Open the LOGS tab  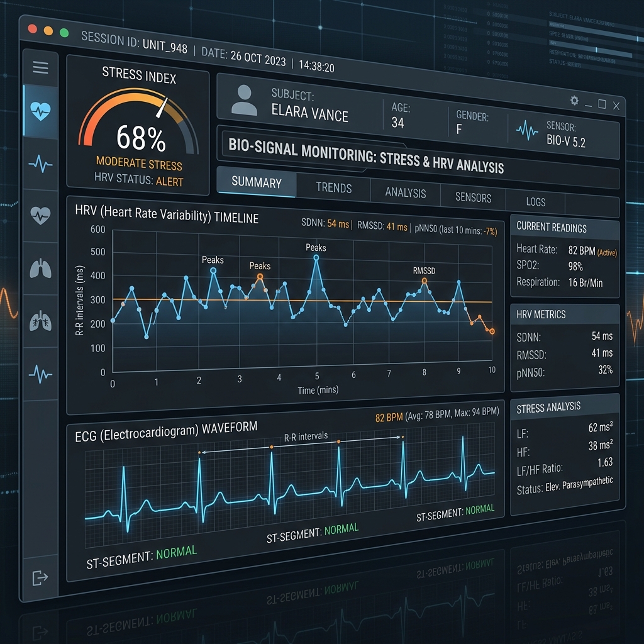click(x=536, y=202)
